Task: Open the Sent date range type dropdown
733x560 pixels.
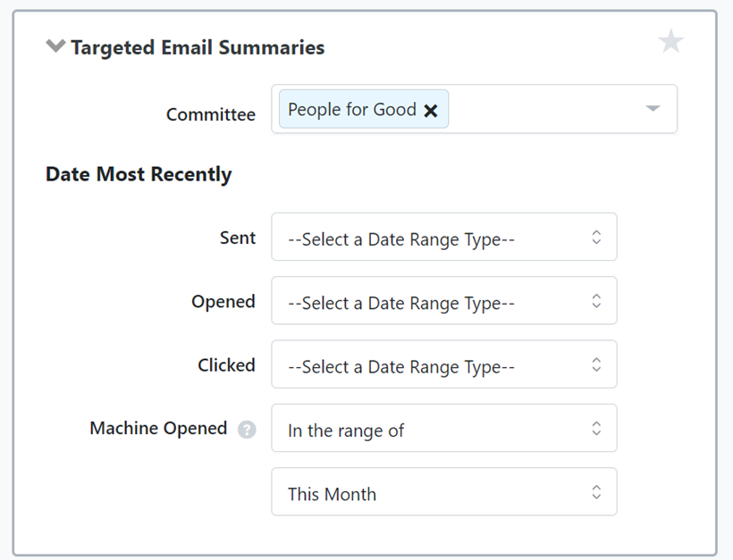Action: (x=444, y=237)
